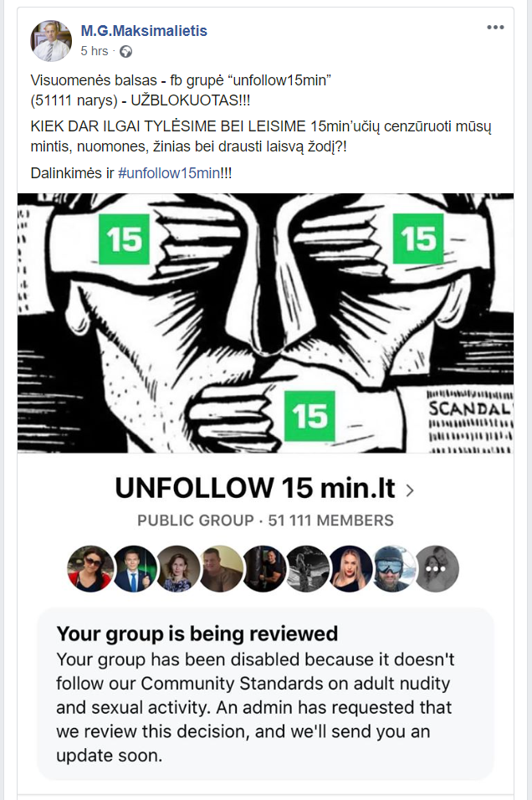Open the post options three-dot menu
Viewport: 532px width, 800px height.
pos(496,28)
